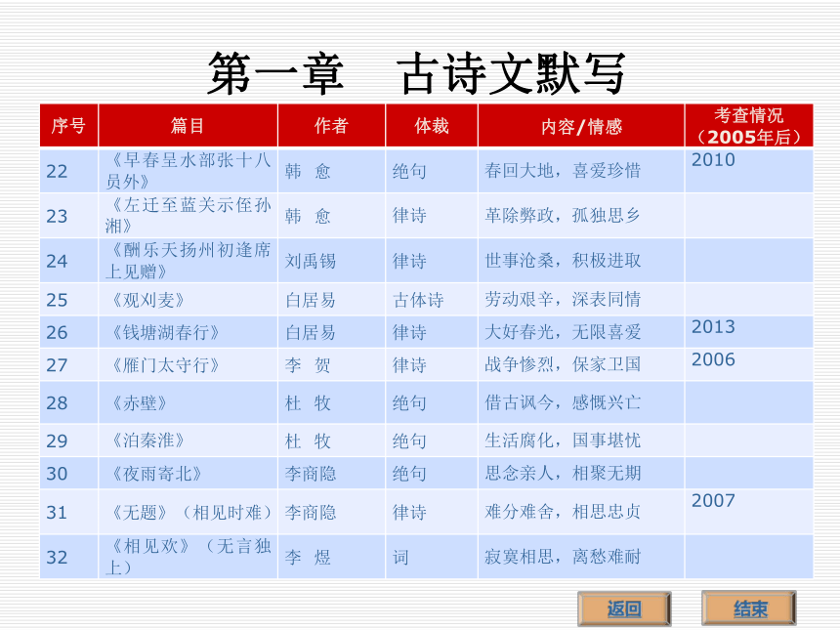This screenshot has height=630, width=840.
Task: Click author cell 李 煜
Action: click(x=332, y=557)
